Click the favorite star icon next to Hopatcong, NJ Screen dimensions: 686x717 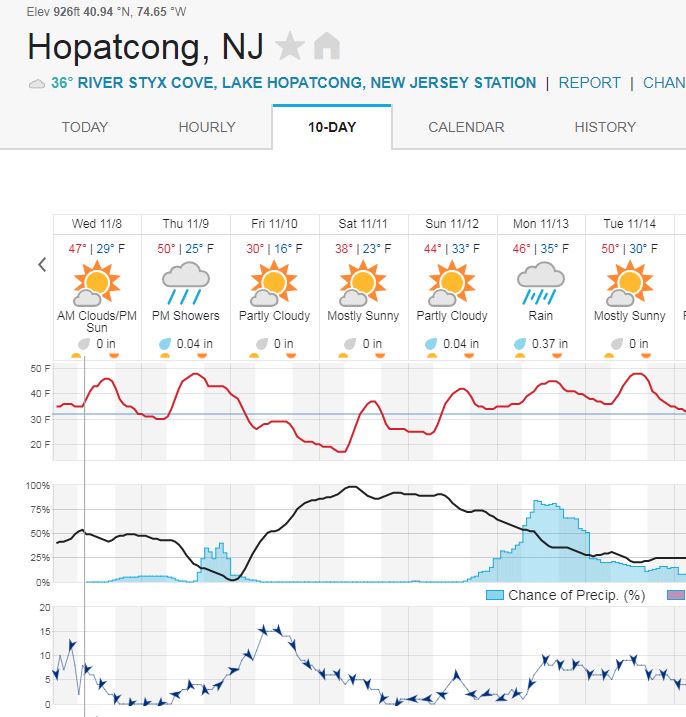click(x=290, y=46)
